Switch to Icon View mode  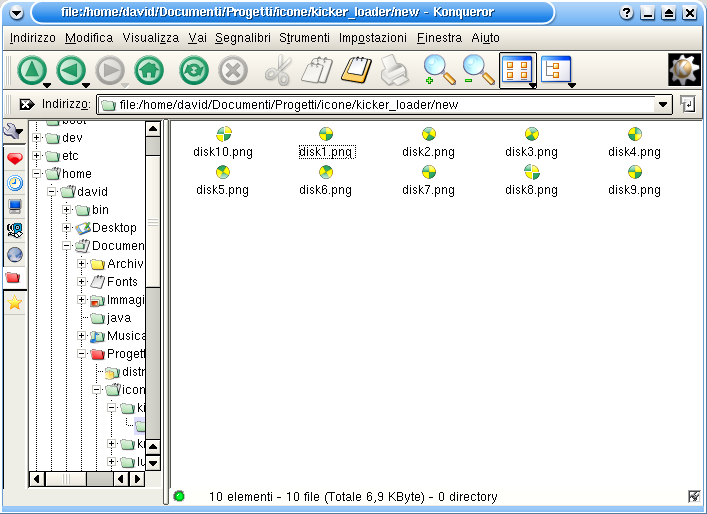coord(516,69)
